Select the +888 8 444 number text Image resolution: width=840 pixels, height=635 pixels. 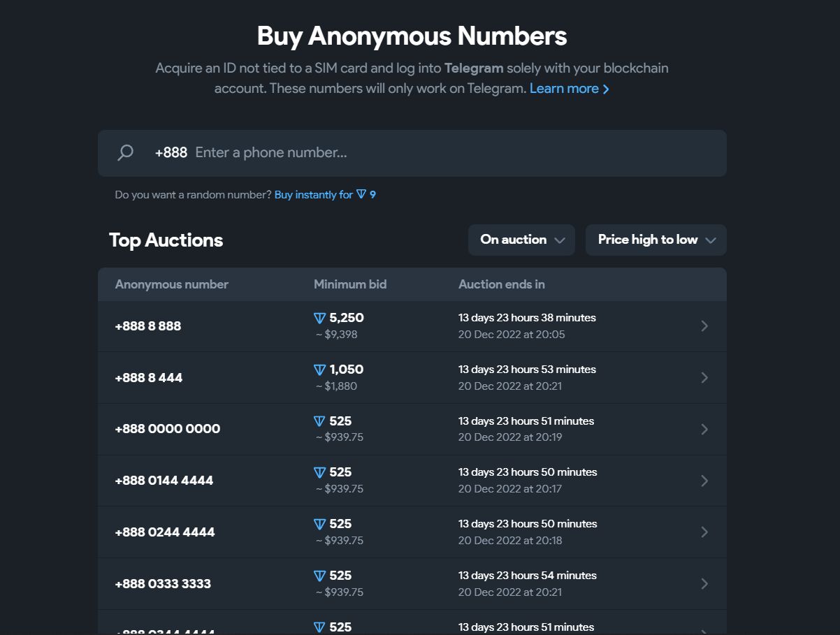tap(149, 378)
